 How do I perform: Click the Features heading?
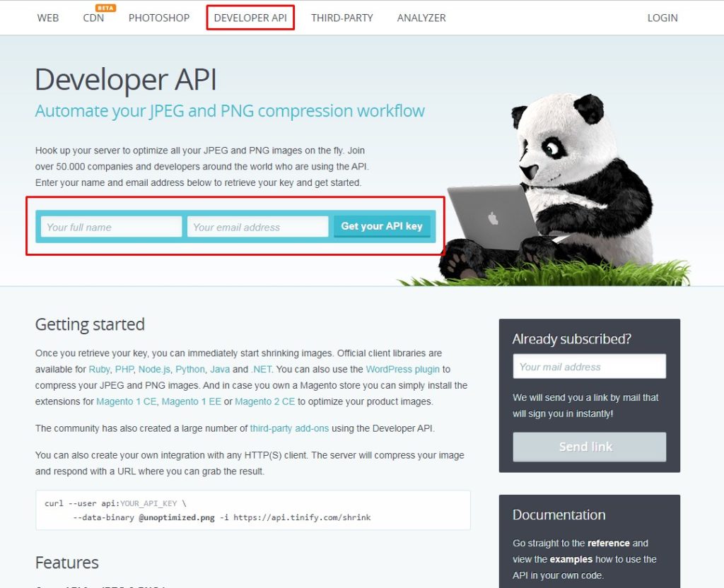pos(67,563)
